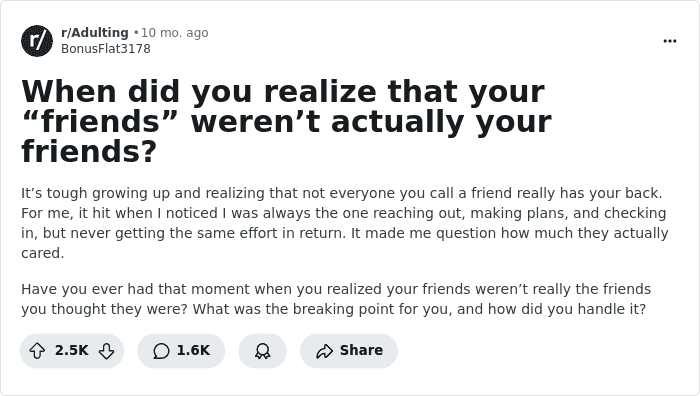Viewport: 700px width, 396px height.
Task: Click the Share button label
Action: pos(361,350)
